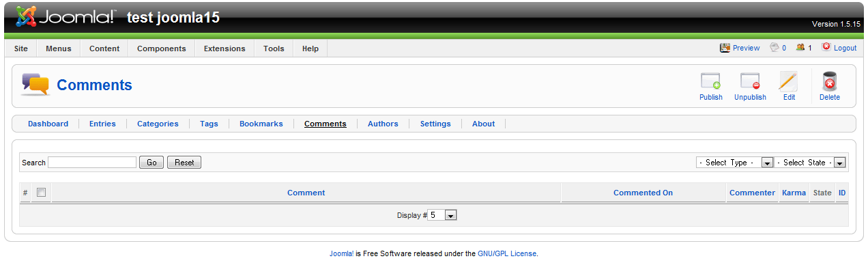Sort by the Commented On column header
This screenshot has width=868, height=263.
[643, 193]
